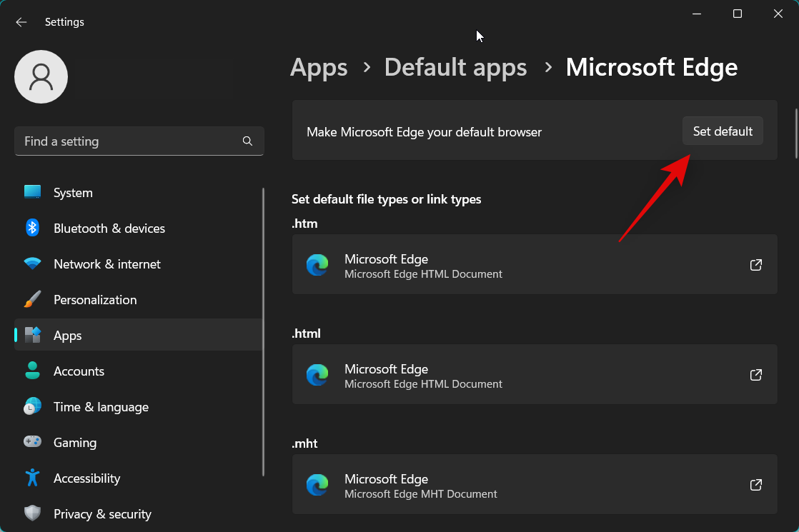Click the user profile avatar

(41, 76)
